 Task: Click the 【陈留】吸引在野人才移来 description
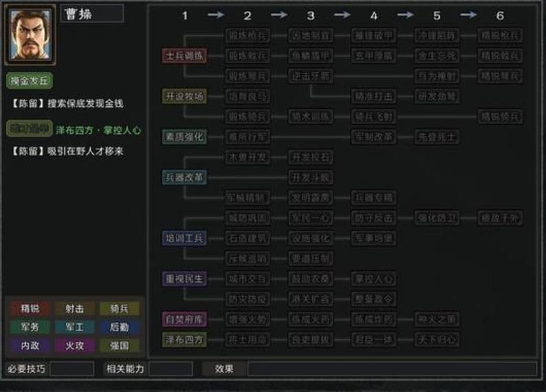point(67,151)
